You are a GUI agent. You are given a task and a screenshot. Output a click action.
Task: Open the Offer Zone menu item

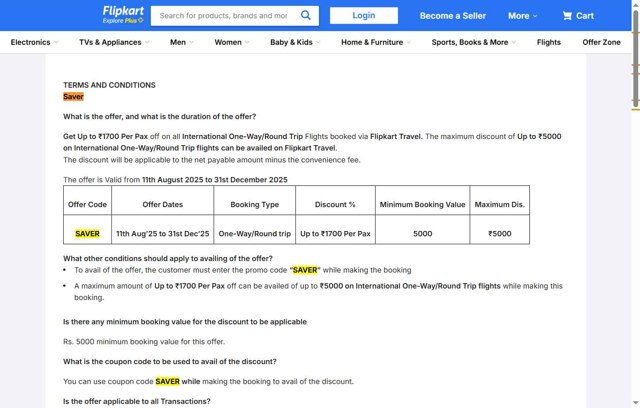[601, 42]
